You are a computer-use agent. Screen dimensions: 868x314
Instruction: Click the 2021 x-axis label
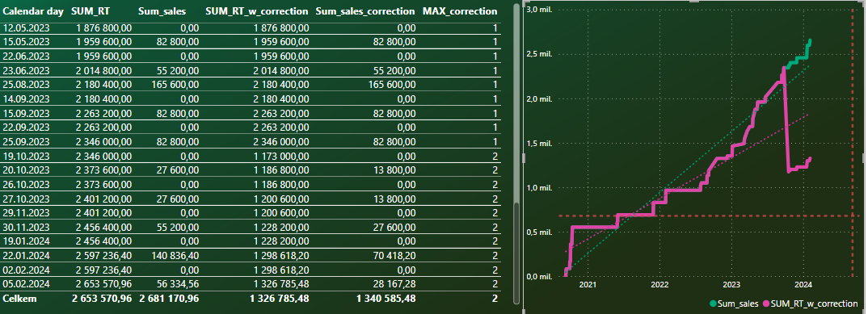pos(588,285)
